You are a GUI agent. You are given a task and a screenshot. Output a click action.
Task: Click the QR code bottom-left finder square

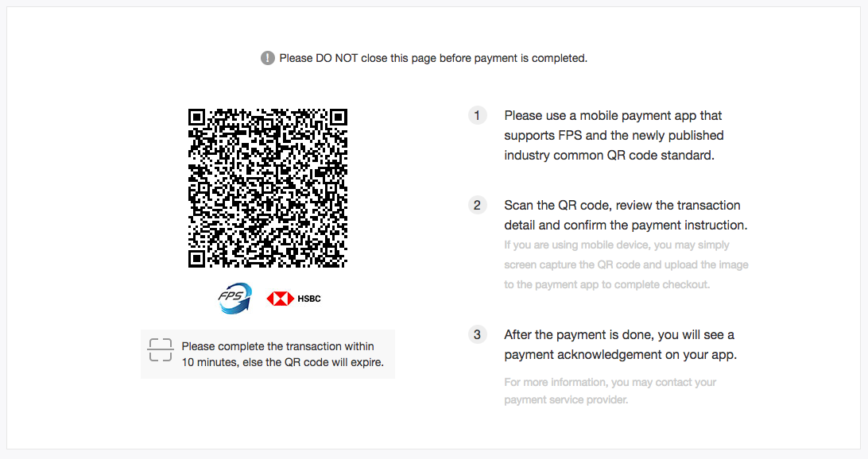click(196, 259)
